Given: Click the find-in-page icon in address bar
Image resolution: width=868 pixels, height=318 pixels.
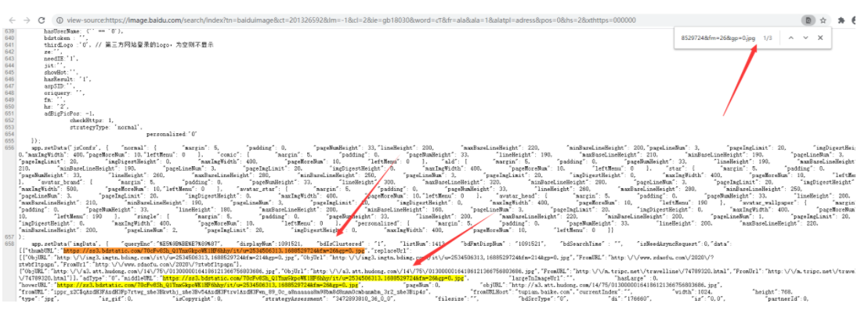Looking at the screenshot, I should (808, 20).
